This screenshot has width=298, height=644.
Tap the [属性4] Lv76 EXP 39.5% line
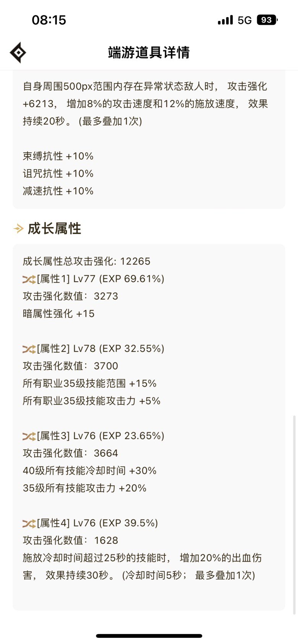point(91,523)
